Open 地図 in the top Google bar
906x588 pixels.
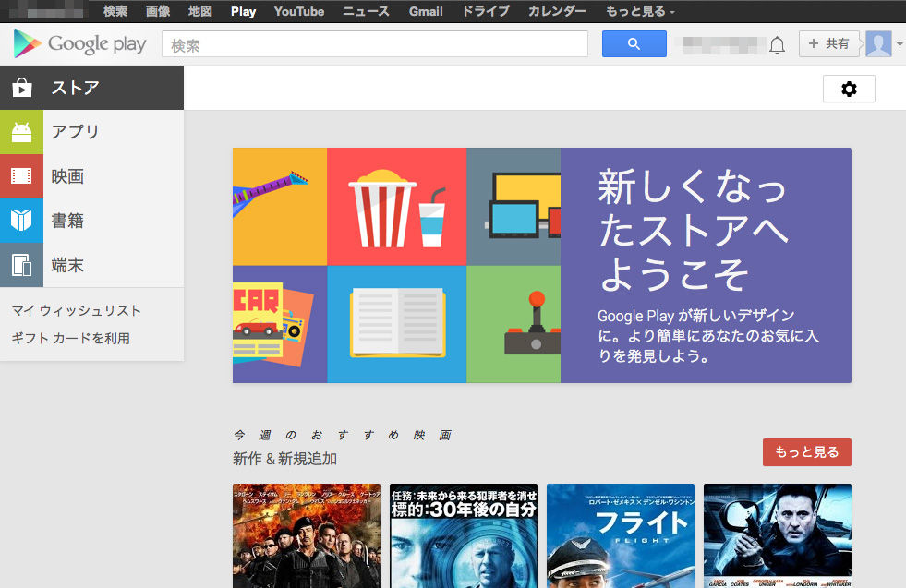click(x=200, y=11)
